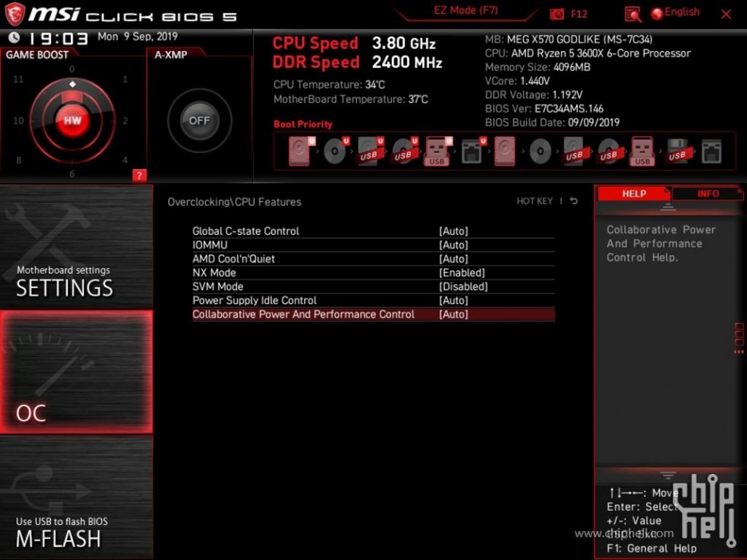
Task: Click the A-XMP label
Action: click(x=171, y=55)
